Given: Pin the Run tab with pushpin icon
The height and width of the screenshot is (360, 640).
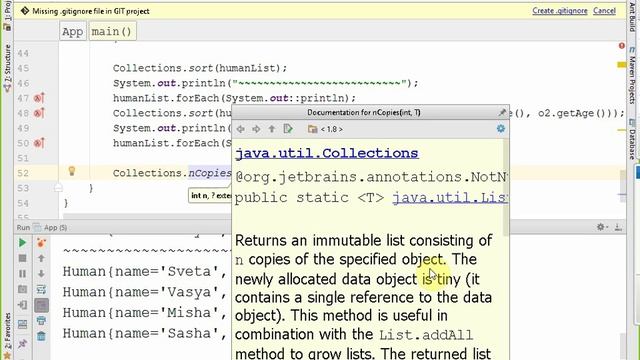Looking at the screenshot, I should (x=22, y=344).
